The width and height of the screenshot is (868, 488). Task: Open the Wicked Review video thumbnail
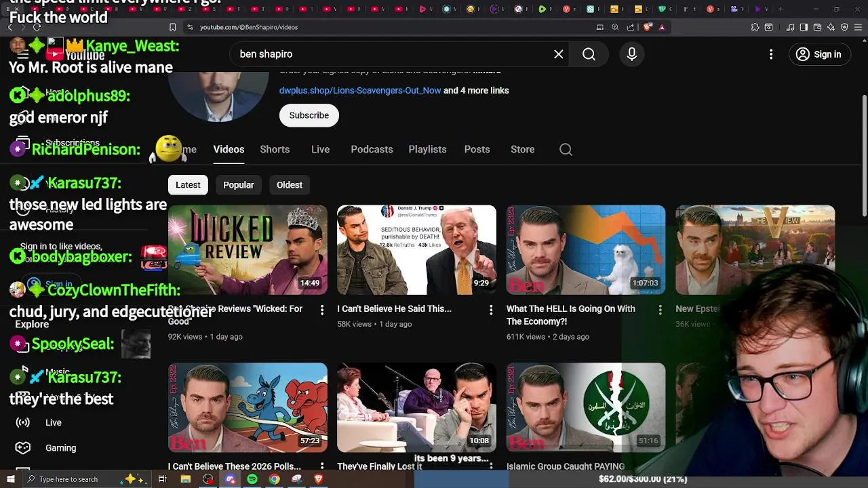[x=248, y=249]
